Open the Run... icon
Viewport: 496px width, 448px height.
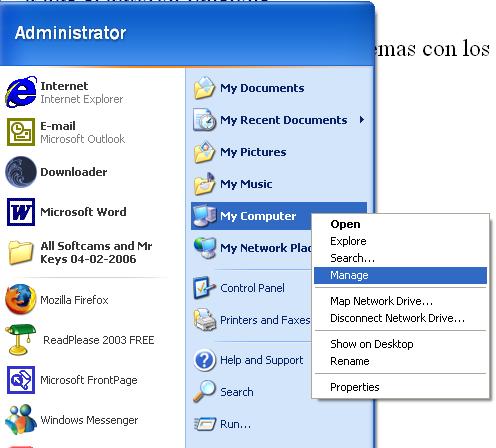[x=204, y=424]
